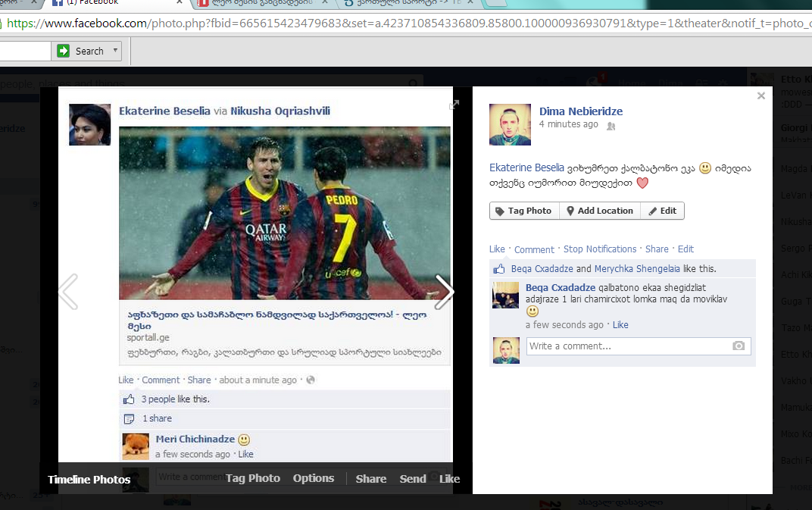Screen dimensions: 812x510
Task: Open Beqa Cxadadze in likes line
Action: tap(542, 269)
